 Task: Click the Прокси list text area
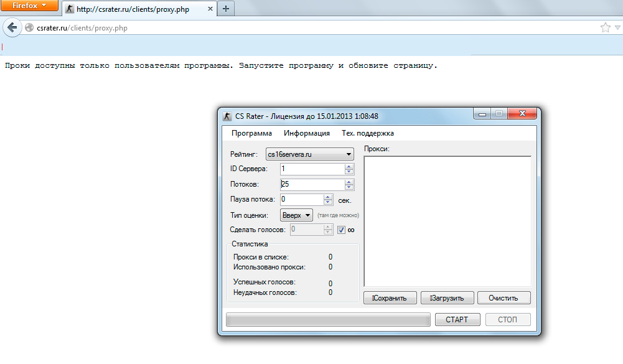pos(447,221)
